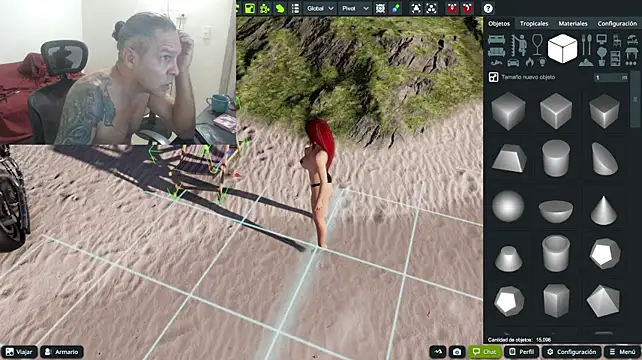Edit the new object size field
The height and width of the screenshot is (360, 642).
tap(611, 77)
